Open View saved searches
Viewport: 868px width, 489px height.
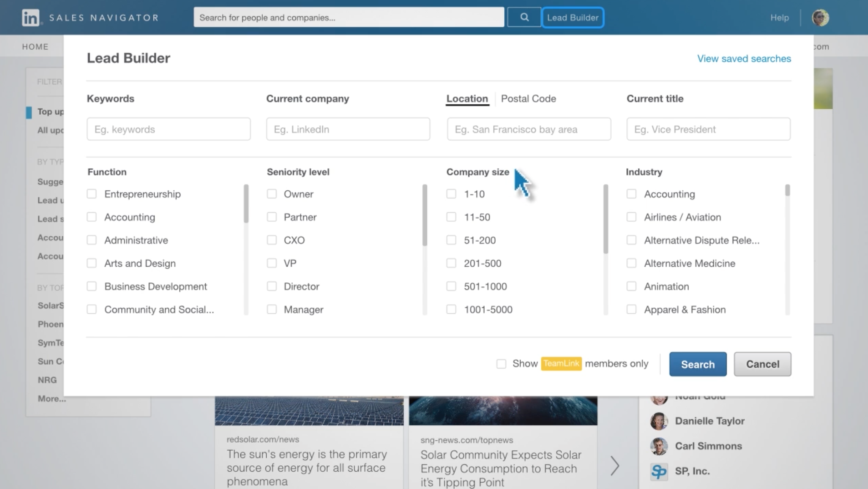tap(743, 58)
